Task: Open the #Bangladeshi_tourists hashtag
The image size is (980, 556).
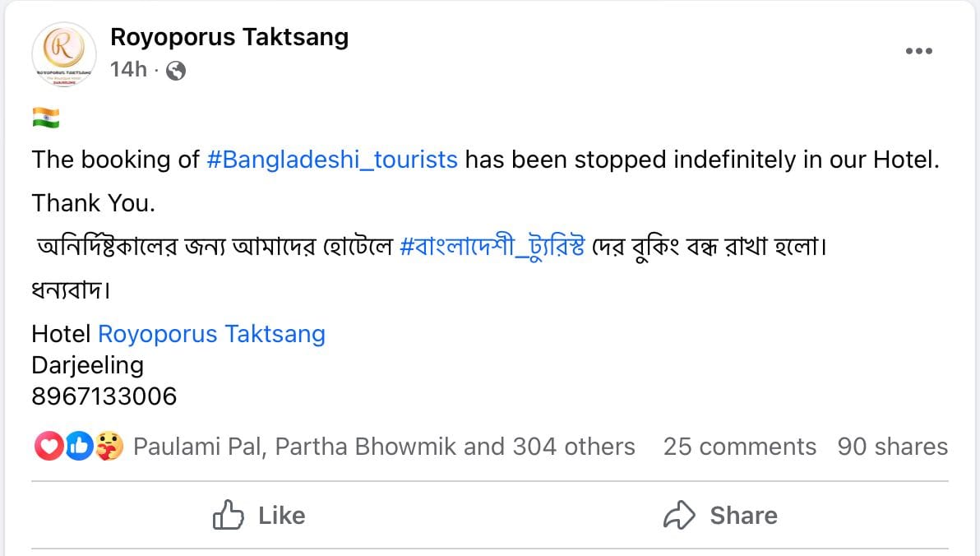Action: click(x=332, y=160)
